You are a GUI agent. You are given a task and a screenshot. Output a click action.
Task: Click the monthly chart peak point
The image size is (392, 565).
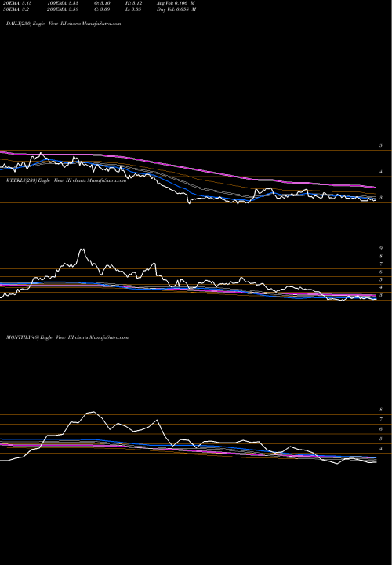pyautogui.click(x=94, y=412)
